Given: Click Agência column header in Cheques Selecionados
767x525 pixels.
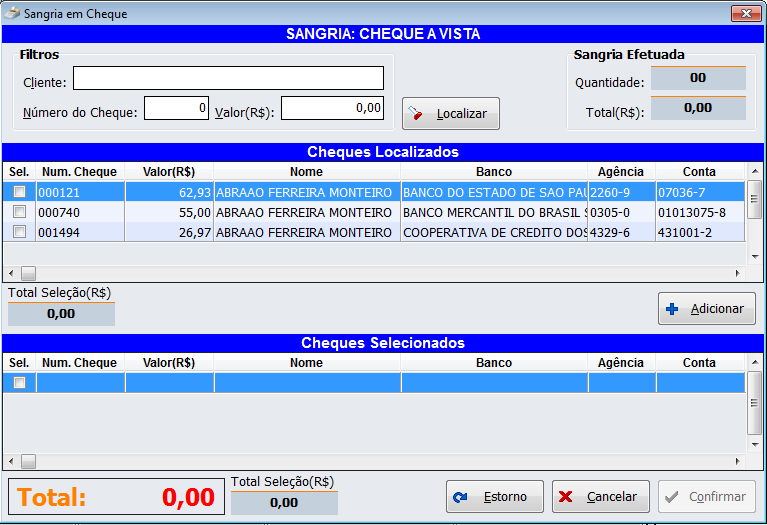Looking at the screenshot, I should tap(621, 363).
